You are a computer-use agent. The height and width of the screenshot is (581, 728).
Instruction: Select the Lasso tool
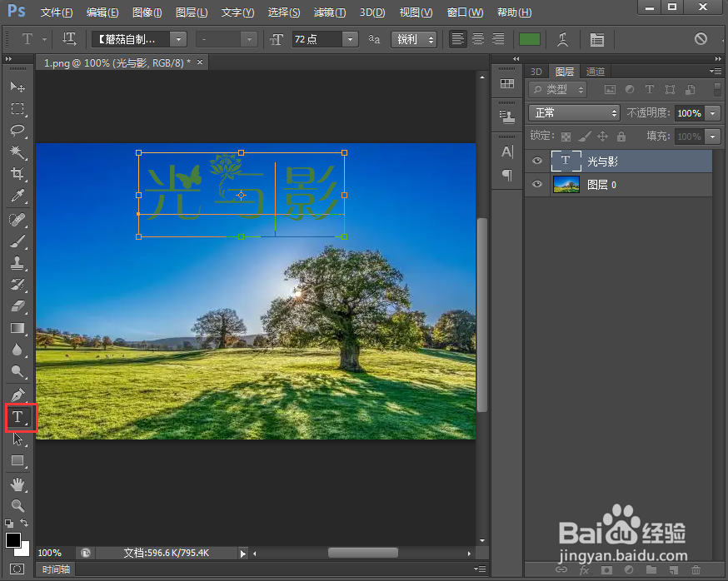pos(17,131)
